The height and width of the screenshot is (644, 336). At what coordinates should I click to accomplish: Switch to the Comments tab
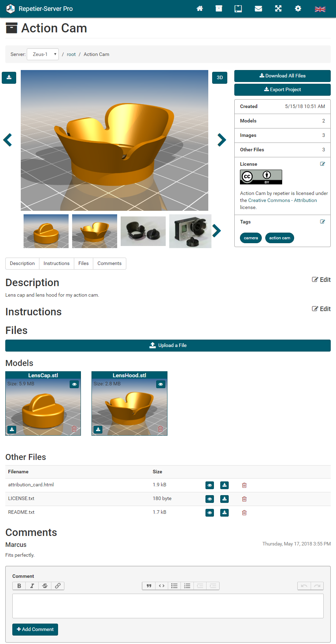point(109,263)
